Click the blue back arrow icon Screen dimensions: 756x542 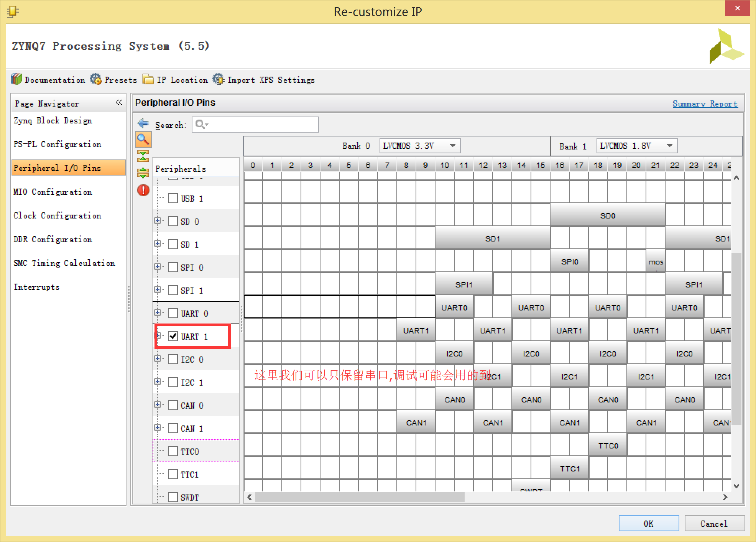(x=143, y=123)
